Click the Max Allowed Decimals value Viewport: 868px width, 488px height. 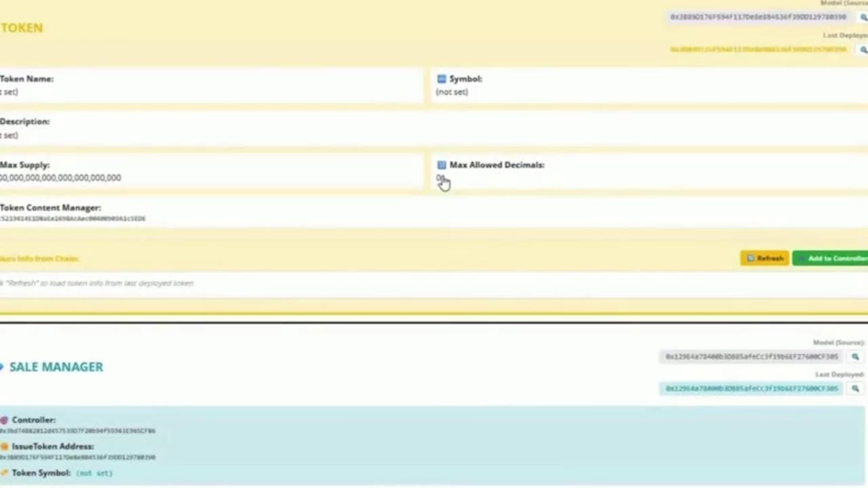pyautogui.click(x=439, y=178)
